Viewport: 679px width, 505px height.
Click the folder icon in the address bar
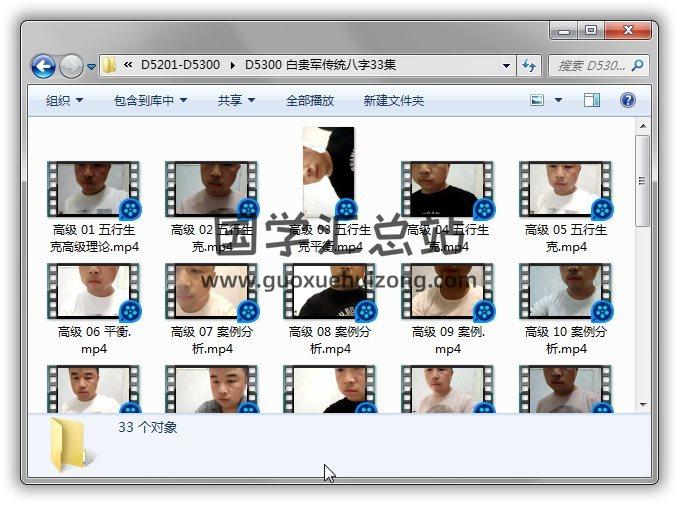coord(110,65)
